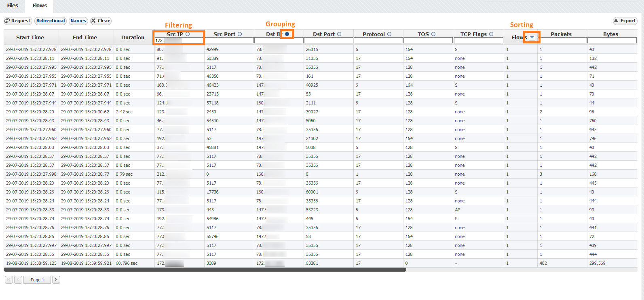Go to the next page arrow
This screenshot has width=644, height=300.
coord(56,280)
